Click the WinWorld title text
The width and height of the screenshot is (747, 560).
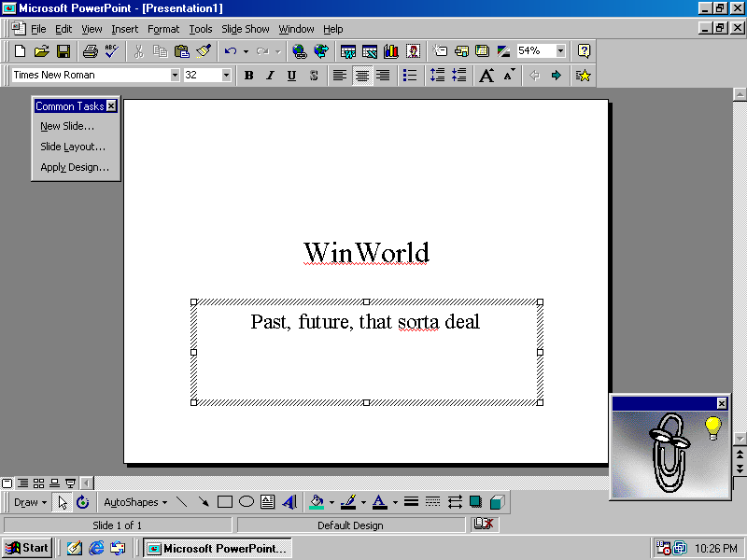tap(366, 252)
